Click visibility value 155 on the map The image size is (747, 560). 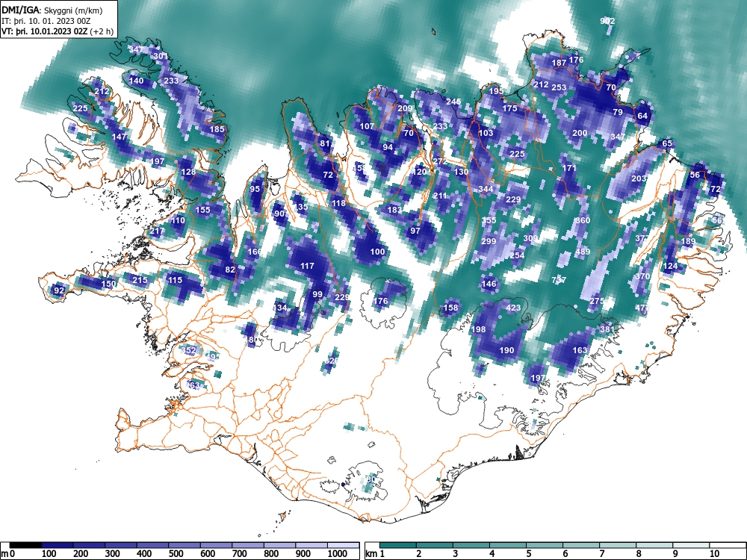[x=202, y=210]
